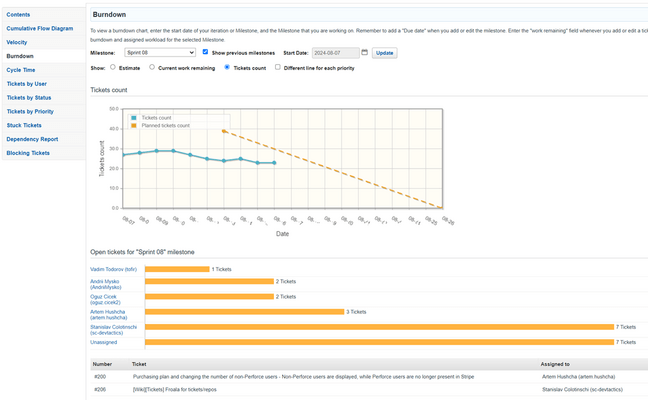Open the Start Date calendar picker icon
The image size is (648, 400).
tap(365, 52)
